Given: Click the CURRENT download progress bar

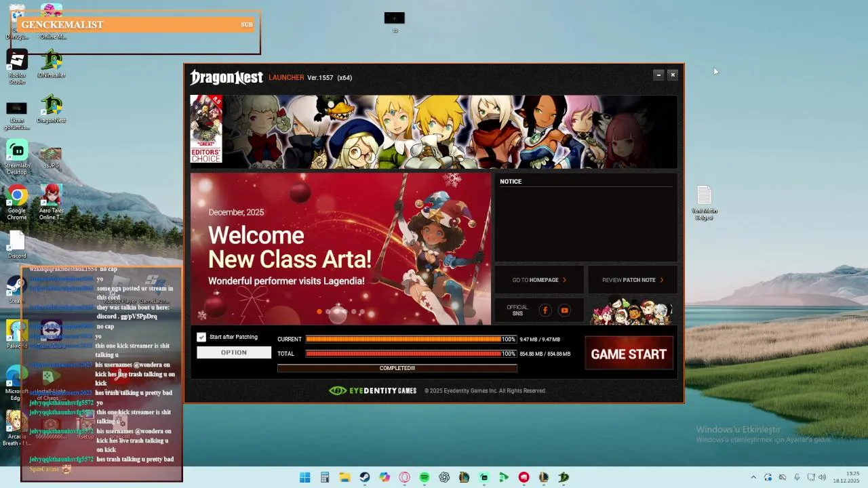Looking at the screenshot, I should click(x=411, y=339).
